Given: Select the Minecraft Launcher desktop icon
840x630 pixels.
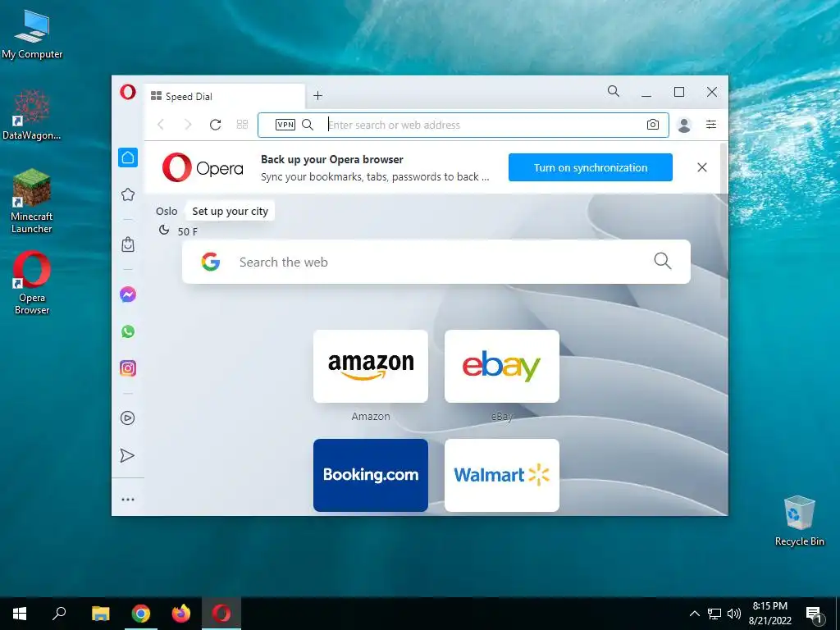Looking at the screenshot, I should click(x=32, y=202).
